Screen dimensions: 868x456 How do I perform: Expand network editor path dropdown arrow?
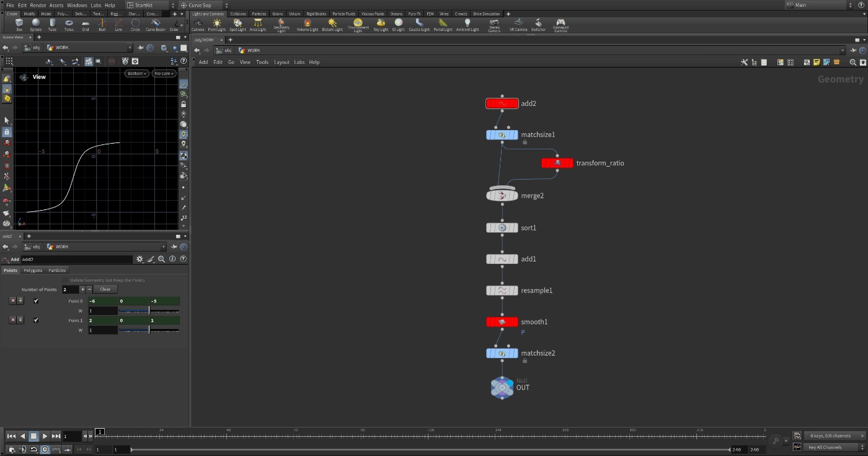[x=843, y=50]
